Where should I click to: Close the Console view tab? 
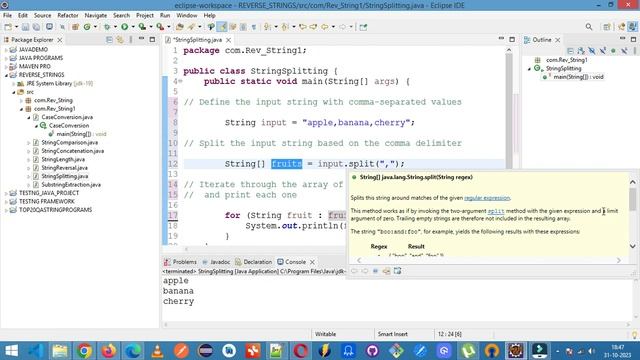pos(312,262)
